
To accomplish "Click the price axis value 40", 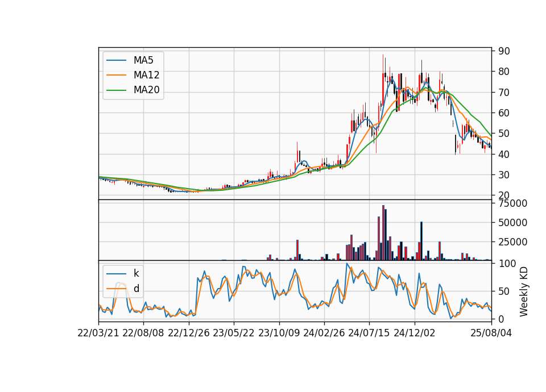I will (504, 154).
